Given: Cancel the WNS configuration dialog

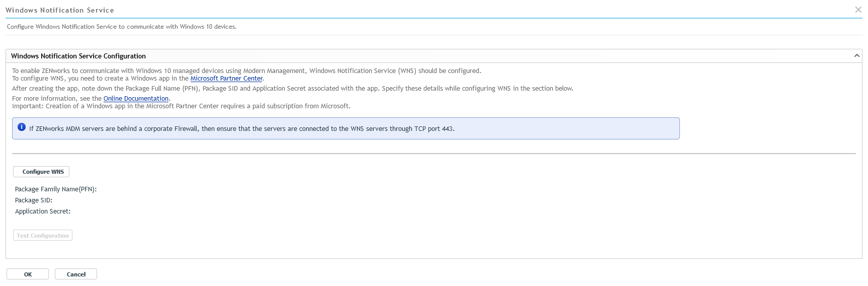Looking at the screenshot, I should tap(76, 274).
